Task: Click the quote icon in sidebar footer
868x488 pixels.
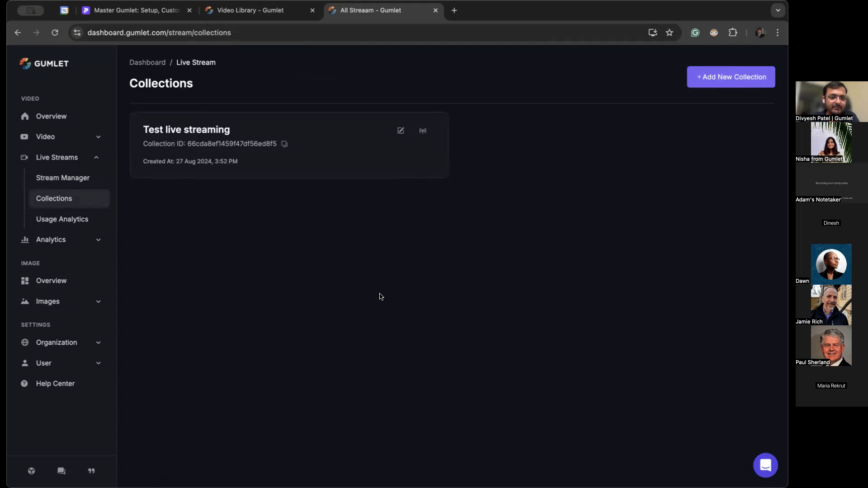Action: click(x=91, y=471)
